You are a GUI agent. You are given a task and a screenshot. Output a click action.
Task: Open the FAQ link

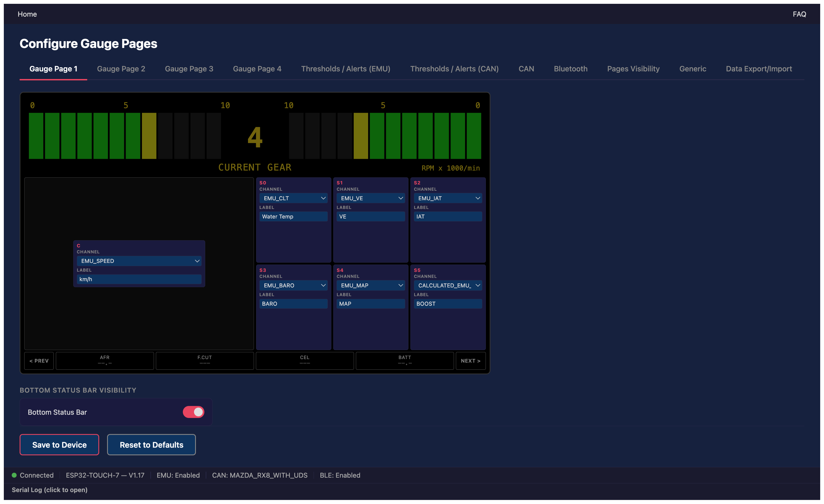tap(799, 14)
